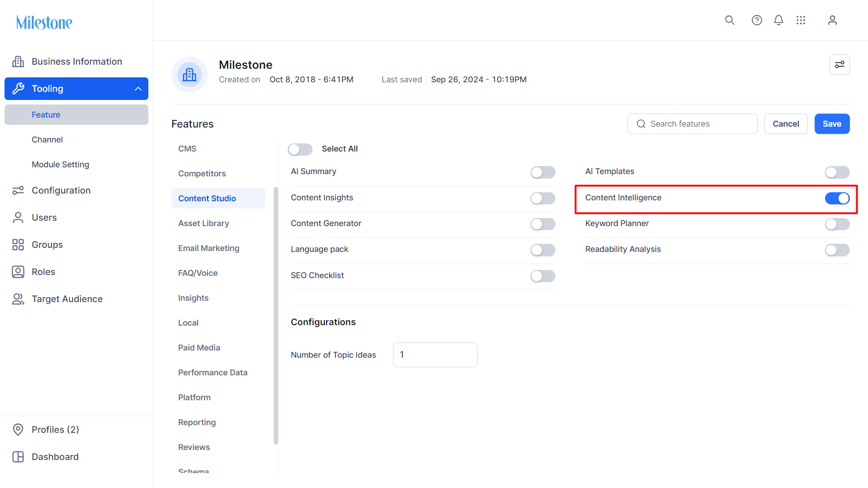The width and height of the screenshot is (868, 488).
Task: Enable the Content Insights toggle
Action: coord(543,198)
